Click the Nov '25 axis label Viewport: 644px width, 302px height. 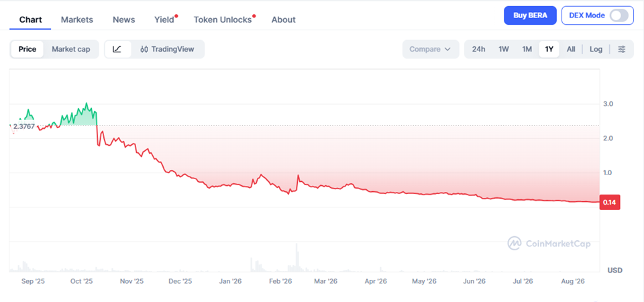[x=131, y=281]
